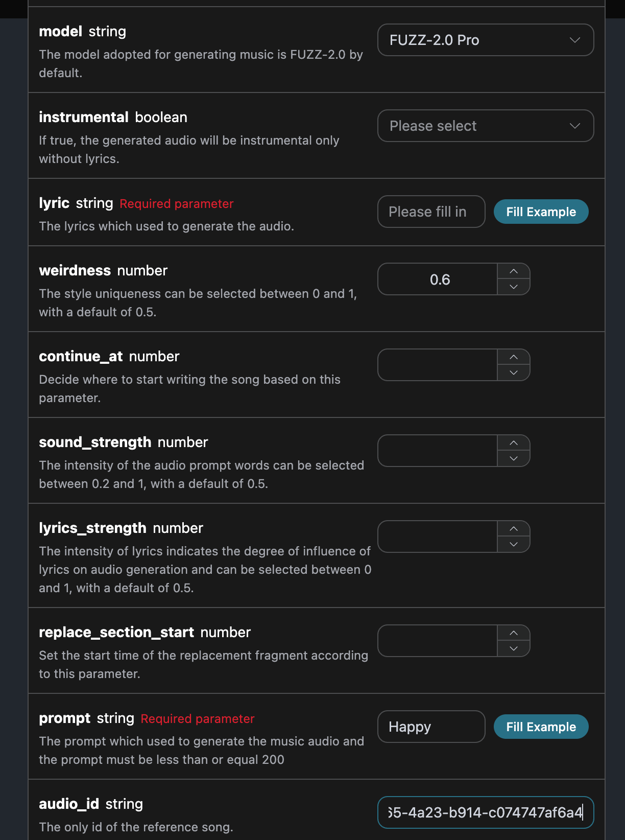This screenshot has width=625, height=840.
Task: Click the audio_id text field
Action: point(485,812)
